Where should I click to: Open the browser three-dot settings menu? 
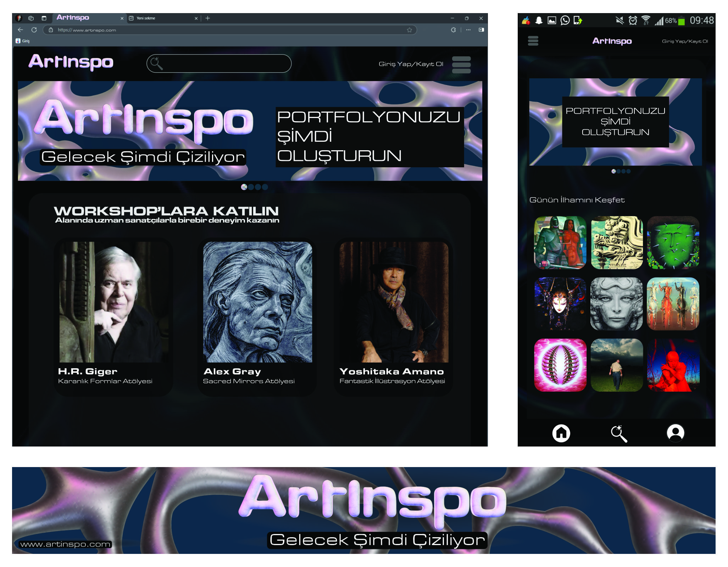[468, 30]
